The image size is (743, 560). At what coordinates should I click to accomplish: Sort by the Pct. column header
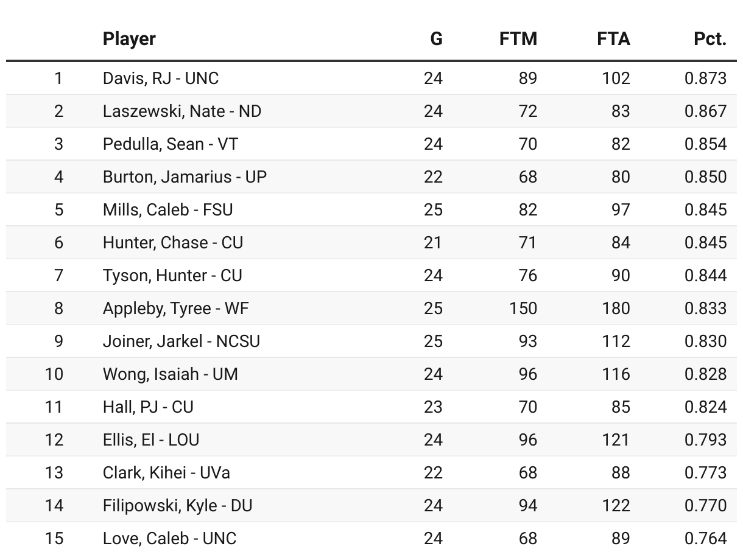pos(710,39)
